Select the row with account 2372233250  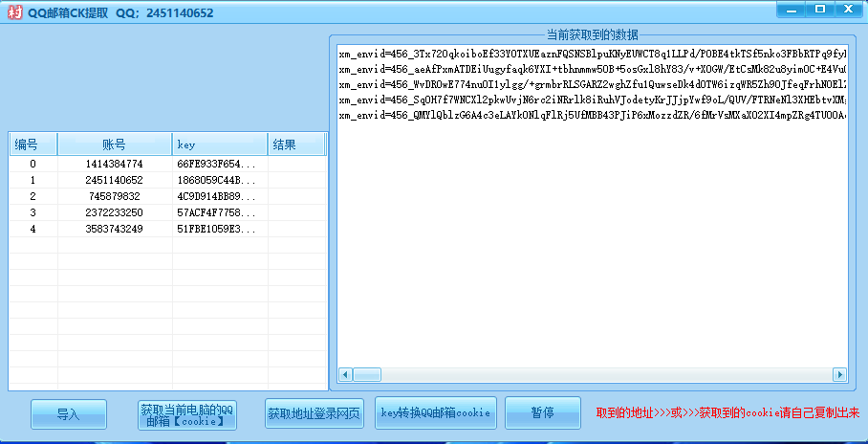[x=114, y=212]
